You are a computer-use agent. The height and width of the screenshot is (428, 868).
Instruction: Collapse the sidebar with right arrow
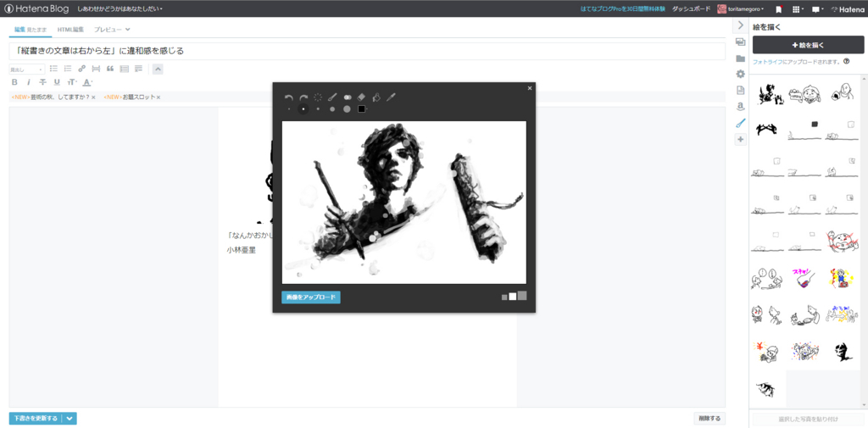tap(741, 25)
